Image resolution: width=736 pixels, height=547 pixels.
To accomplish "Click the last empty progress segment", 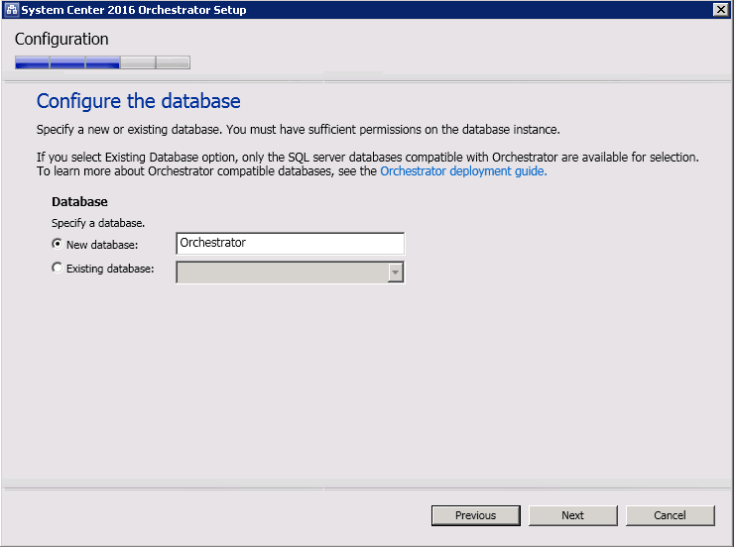I will tap(172, 63).
